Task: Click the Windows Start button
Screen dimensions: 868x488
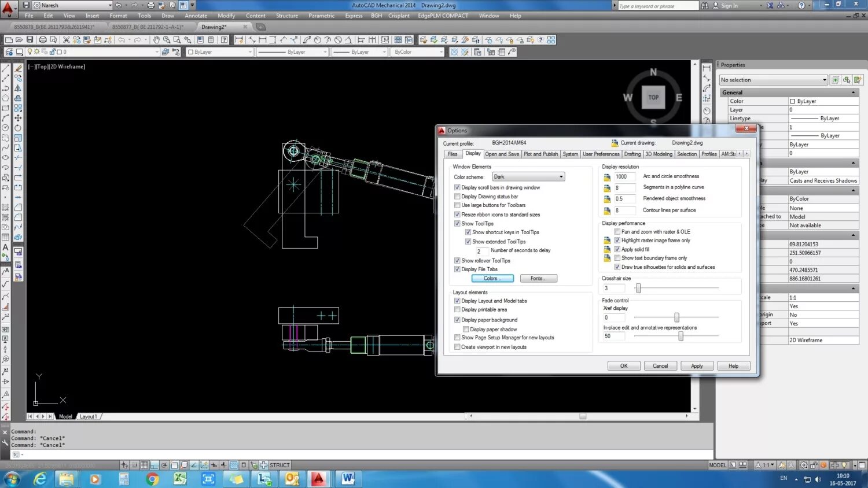Action: click(12, 479)
